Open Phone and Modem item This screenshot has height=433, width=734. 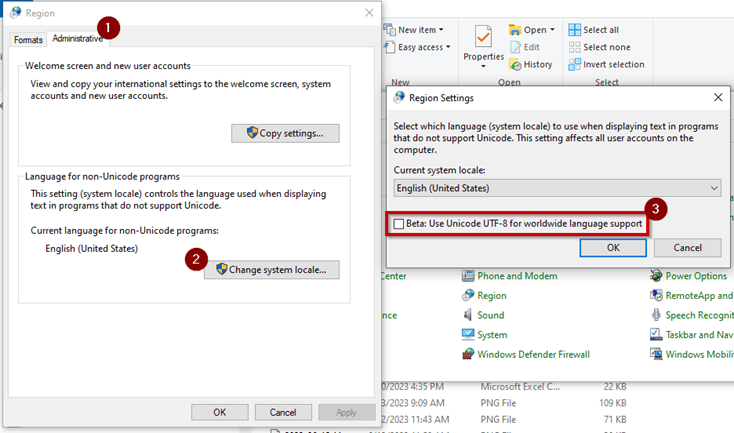(468, 276)
